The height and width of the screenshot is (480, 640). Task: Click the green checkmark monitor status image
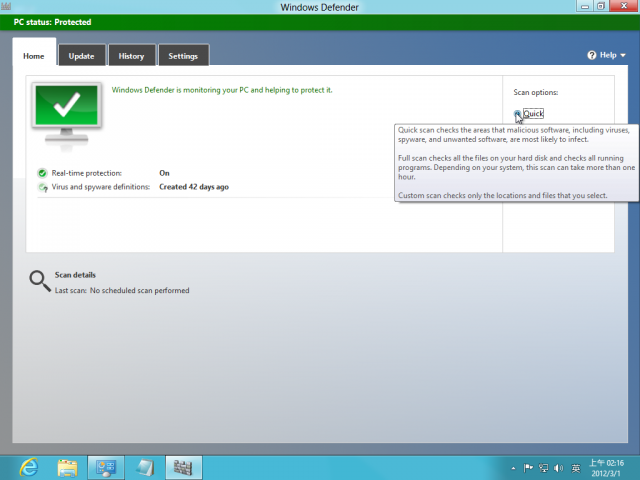[x=67, y=115]
